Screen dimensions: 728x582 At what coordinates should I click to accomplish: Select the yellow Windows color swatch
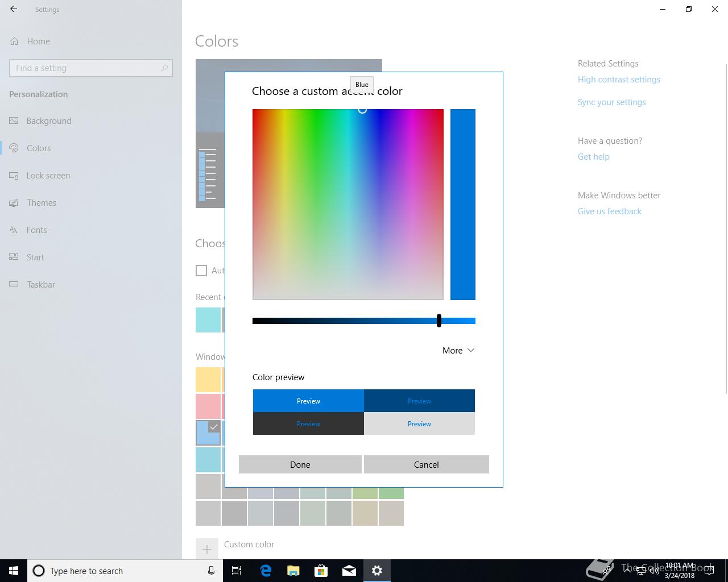click(x=208, y=380)
